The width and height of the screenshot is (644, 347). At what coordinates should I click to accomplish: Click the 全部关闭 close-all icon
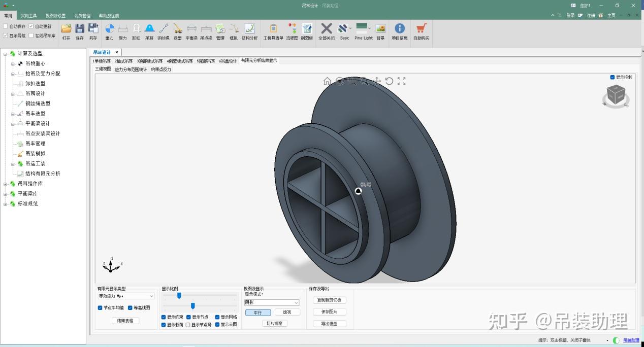click(x=327, y=29)
